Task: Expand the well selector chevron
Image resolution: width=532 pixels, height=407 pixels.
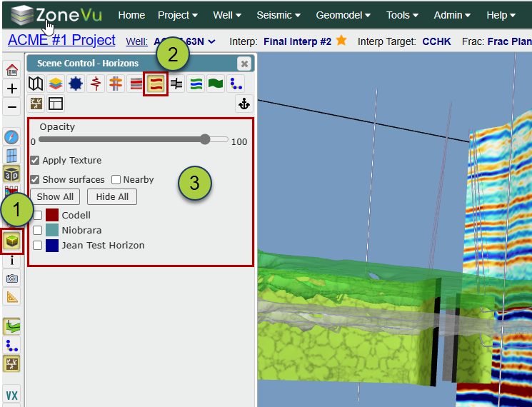Action: coord(211,41)
